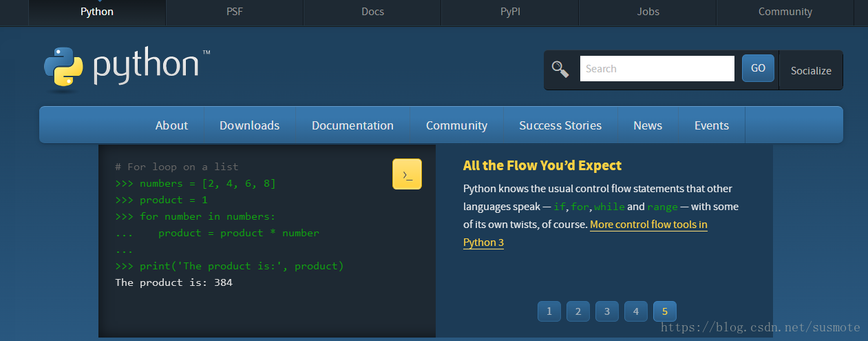Click the GO search button

pyautogui.click(x=758, y=68)
